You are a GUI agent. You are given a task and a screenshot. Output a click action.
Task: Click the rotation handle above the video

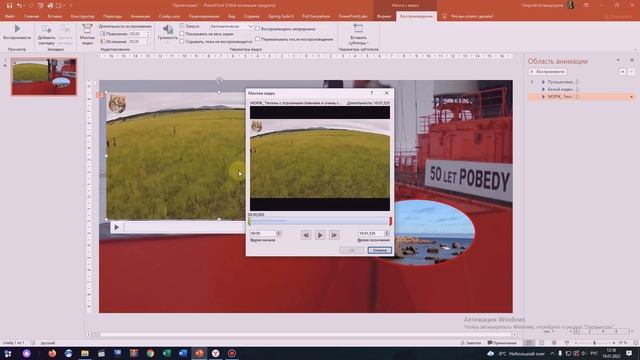[220, 80]
